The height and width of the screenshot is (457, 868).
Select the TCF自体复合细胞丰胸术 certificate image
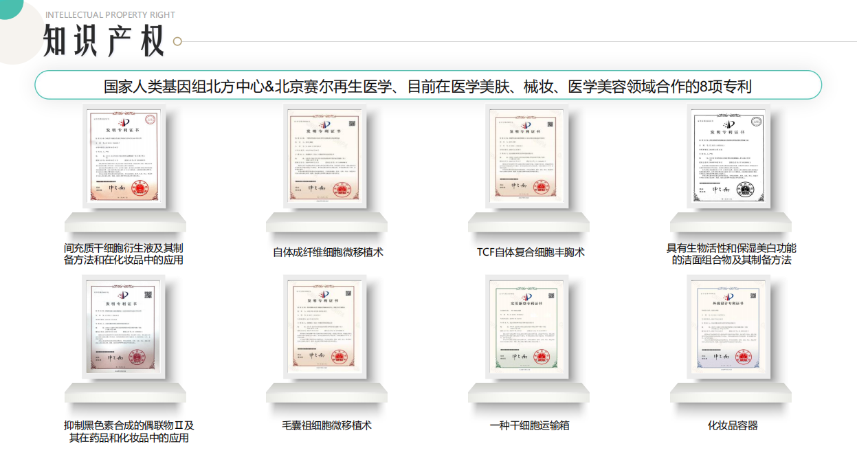point(527,156)
